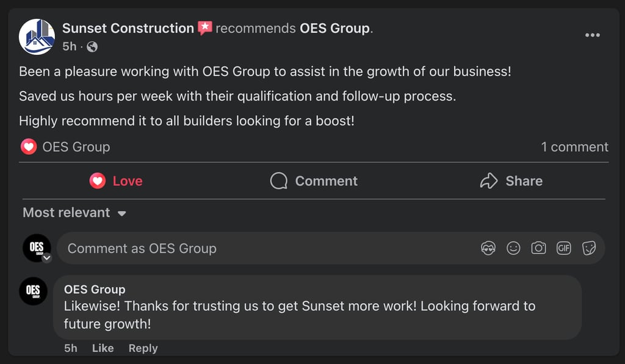The width and height of the screenshot is (625, 364).
Task: Switch commenting profile via the OES avatar arrow
Action: 46,258
